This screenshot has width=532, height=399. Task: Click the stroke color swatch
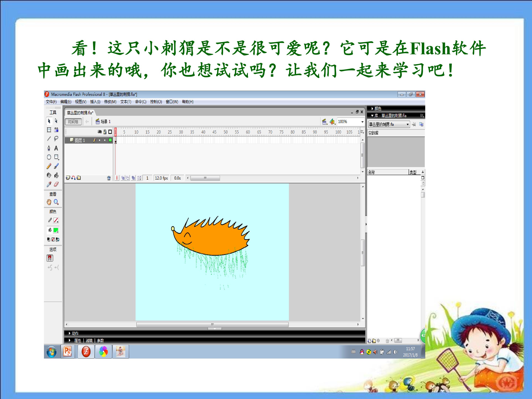click(56, 220)
